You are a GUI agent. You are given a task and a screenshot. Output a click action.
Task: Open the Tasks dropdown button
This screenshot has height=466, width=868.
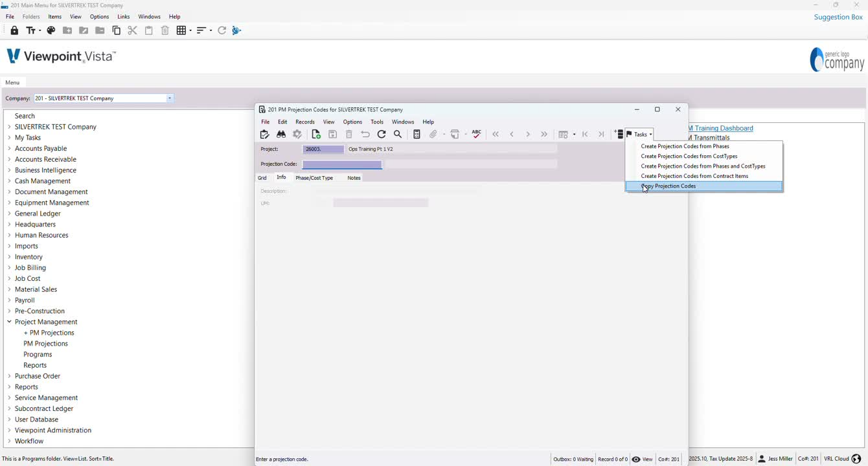(x=639, y=135)
